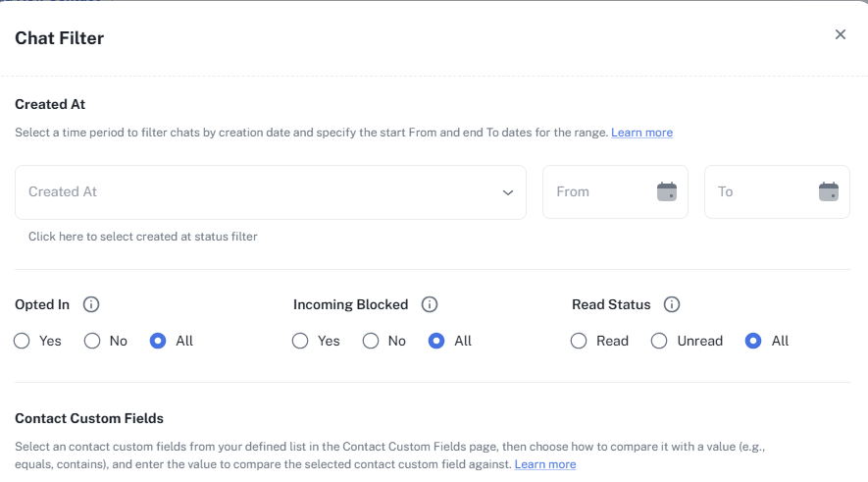Select No for Incoming Blocked

pyautogui.click(x=371, y=341)
